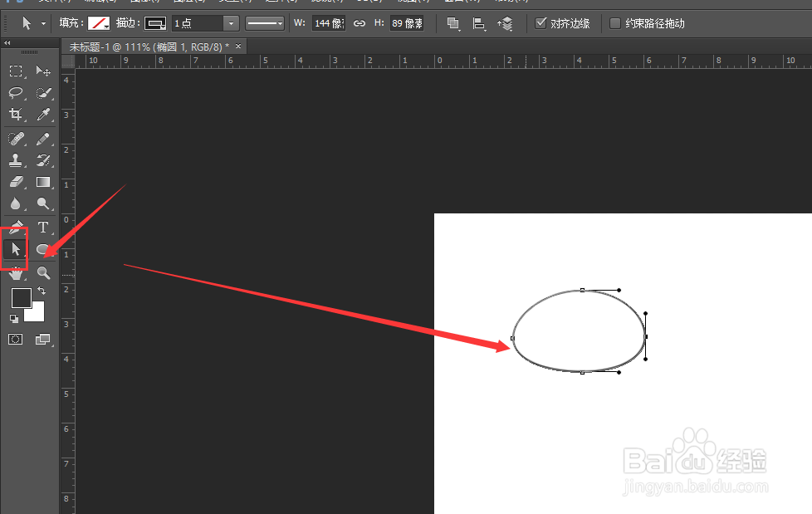Select the Eyedropper tool
Image resolution: width=812 pixels, height=514 pixels.
[x=43, y=114]
